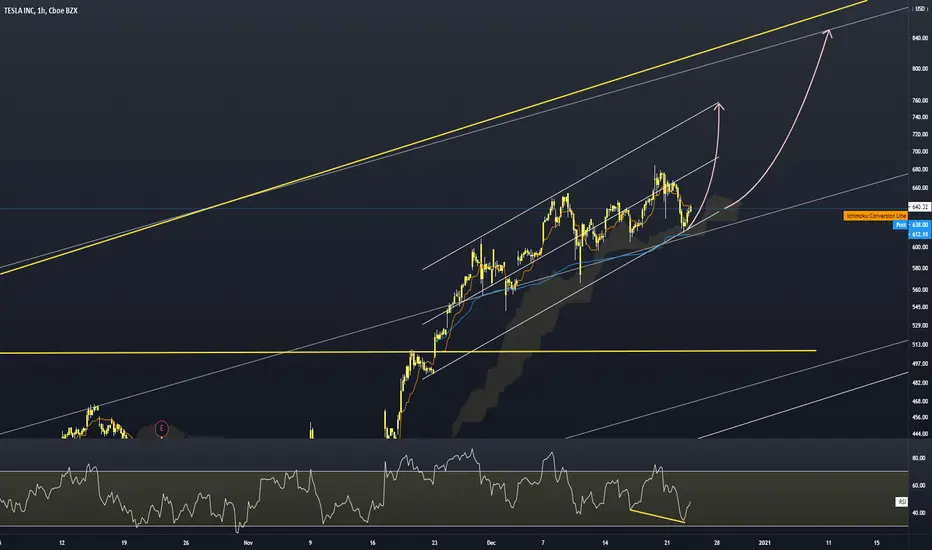Click the blue Post market price label
This screenshot has height=550, width=932.
pyautogui.click(x=901, y=225)
